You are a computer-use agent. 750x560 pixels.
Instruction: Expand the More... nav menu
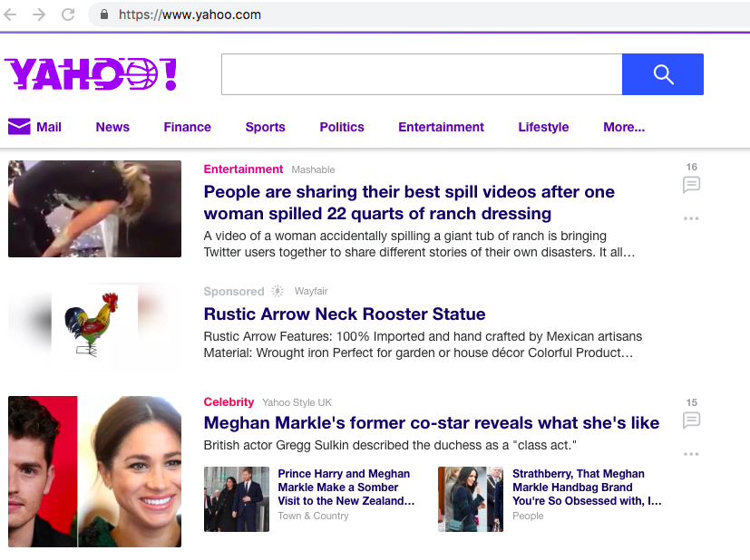tap(624, 127)
